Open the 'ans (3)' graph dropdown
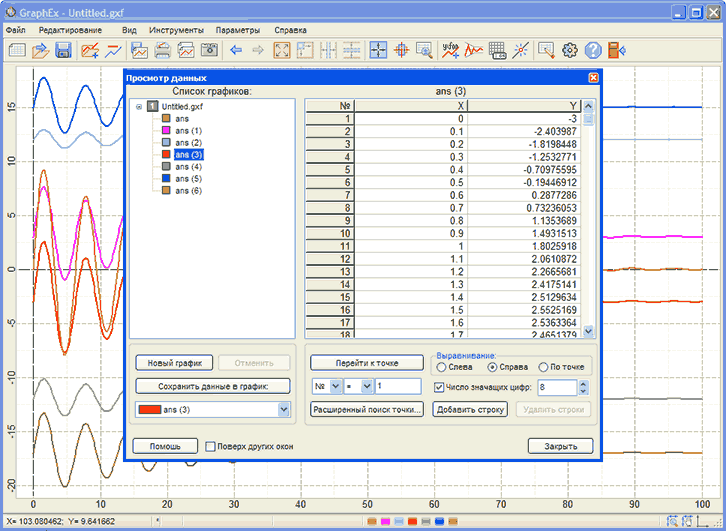The height and width of the screenshot is (531, 726). coord(284,409)
